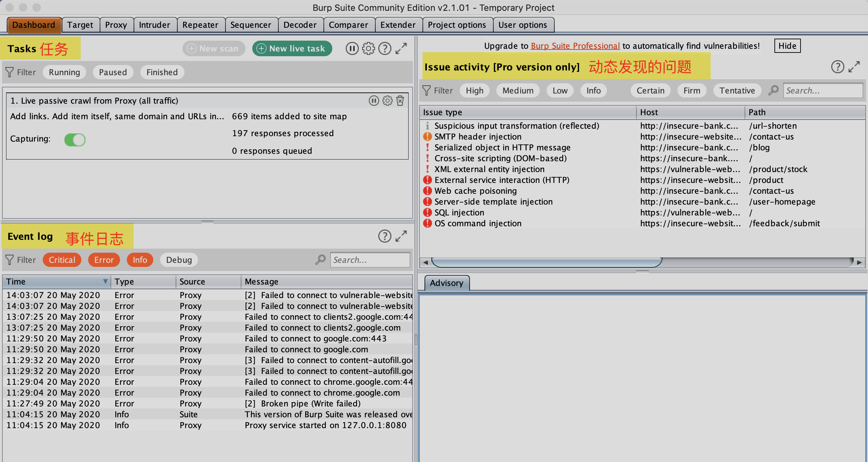
Task: Click the Event log search field
Action: tap(370, 260)
